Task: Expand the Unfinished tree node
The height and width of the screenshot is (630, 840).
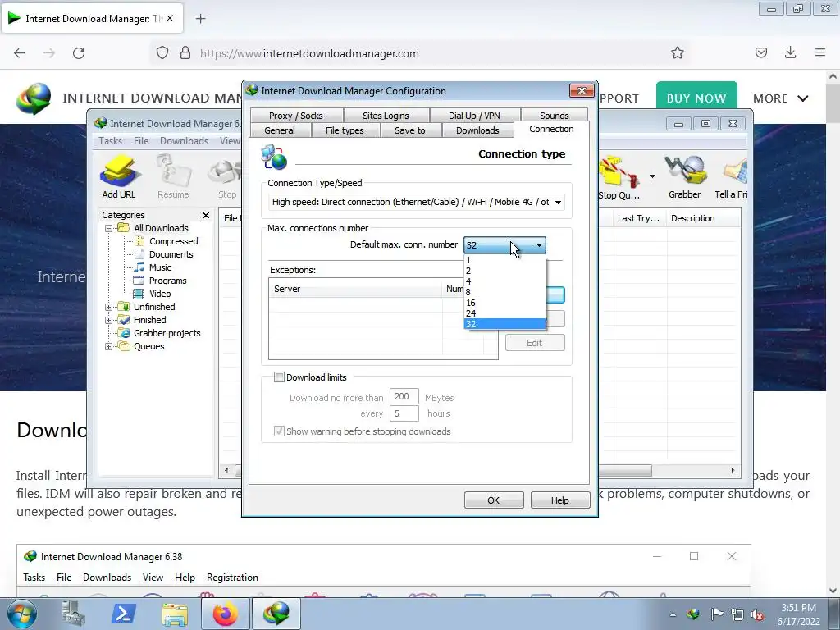Action: pos(109,307)
